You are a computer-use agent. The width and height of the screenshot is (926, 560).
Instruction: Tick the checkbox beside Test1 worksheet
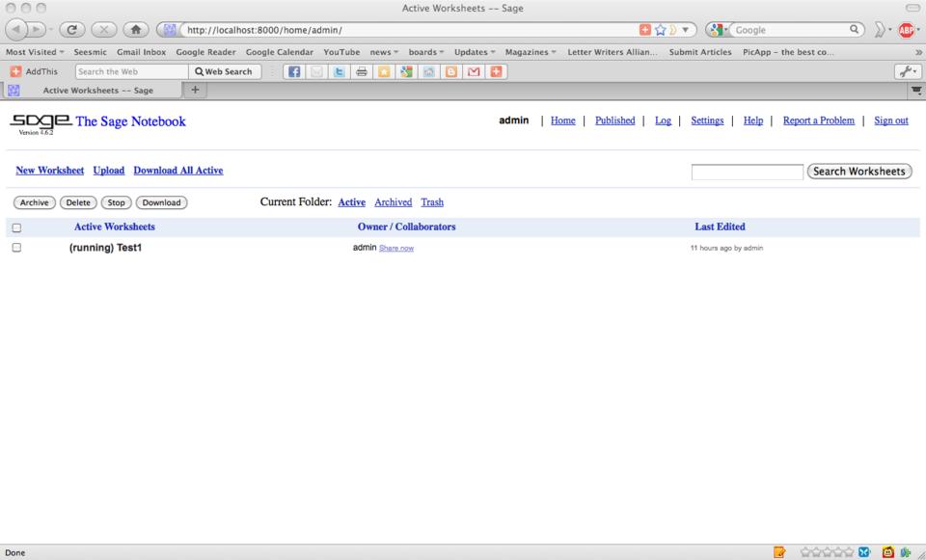point(15,248)
